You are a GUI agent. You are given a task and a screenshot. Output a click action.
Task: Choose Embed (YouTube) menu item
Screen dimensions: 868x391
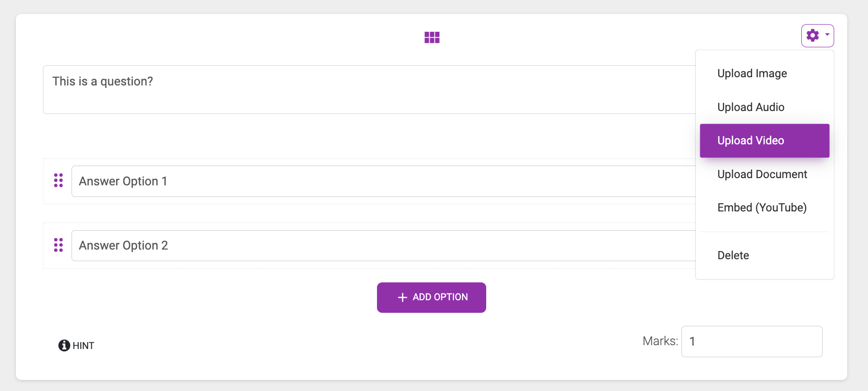pyautogui.click(x=762, y=208)
